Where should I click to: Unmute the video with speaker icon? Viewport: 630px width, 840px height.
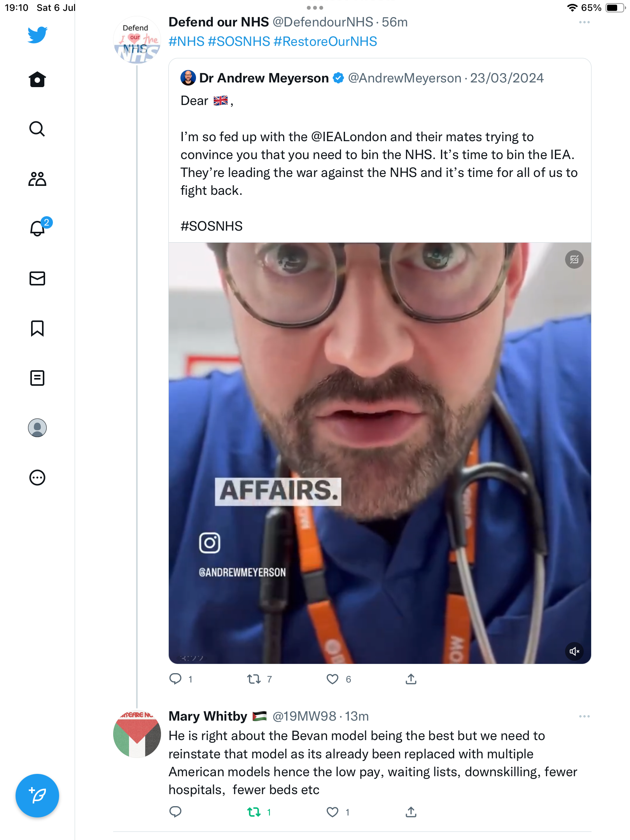pyautogui.click(x=574, y=651)
